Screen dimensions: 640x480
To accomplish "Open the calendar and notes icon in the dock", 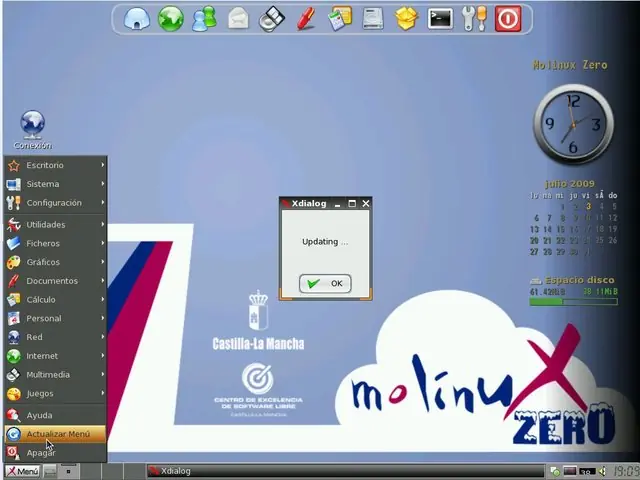I will 340,19.
